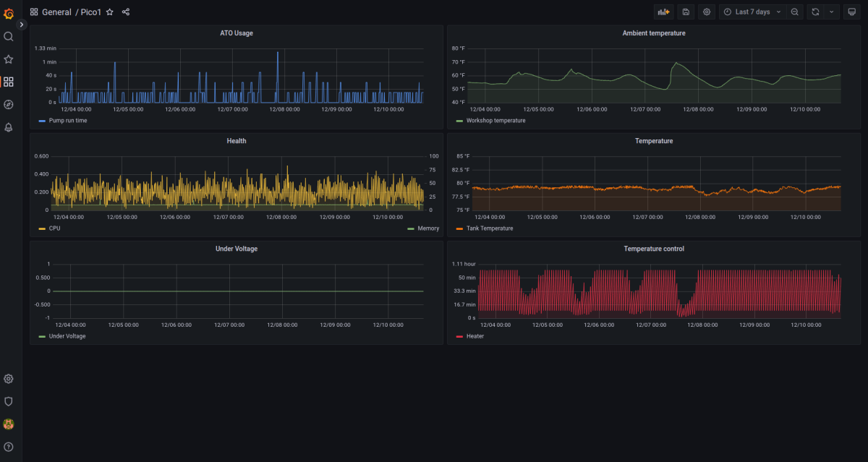868x462 pixels.
Task: Toggle Pump run time series visibility
Action: (67, 121)
